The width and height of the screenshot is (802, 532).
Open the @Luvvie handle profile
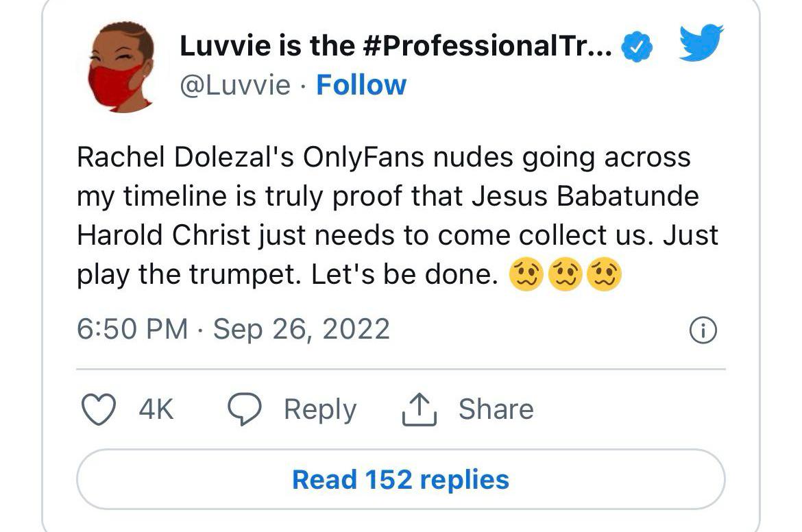pyautogui.click(x=235, y=85)
